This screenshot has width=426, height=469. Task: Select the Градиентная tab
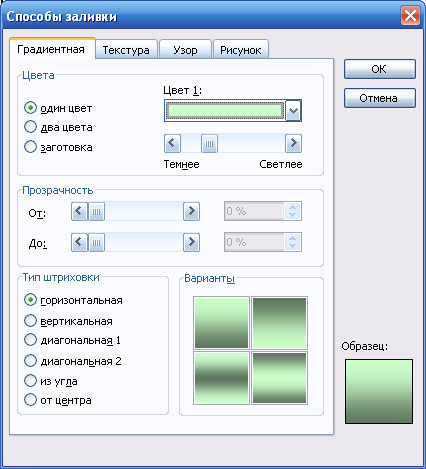coord(52,49)
